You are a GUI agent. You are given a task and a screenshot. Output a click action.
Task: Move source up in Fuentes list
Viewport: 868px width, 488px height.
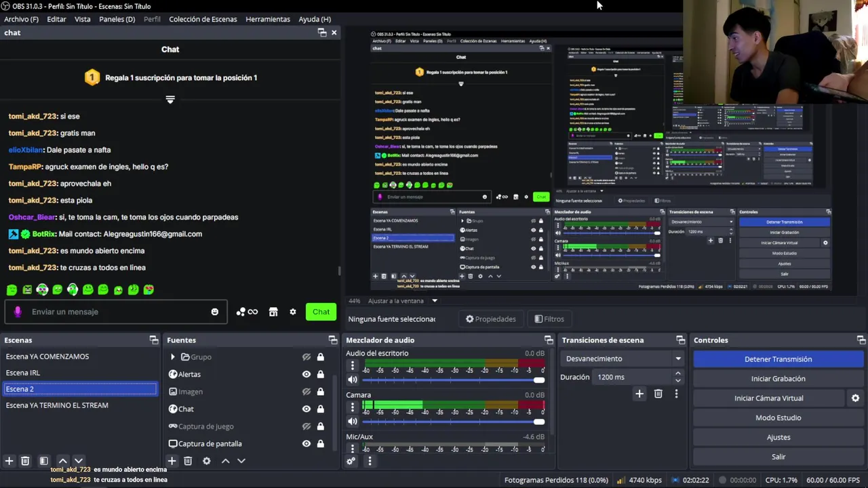coord(226,461)
